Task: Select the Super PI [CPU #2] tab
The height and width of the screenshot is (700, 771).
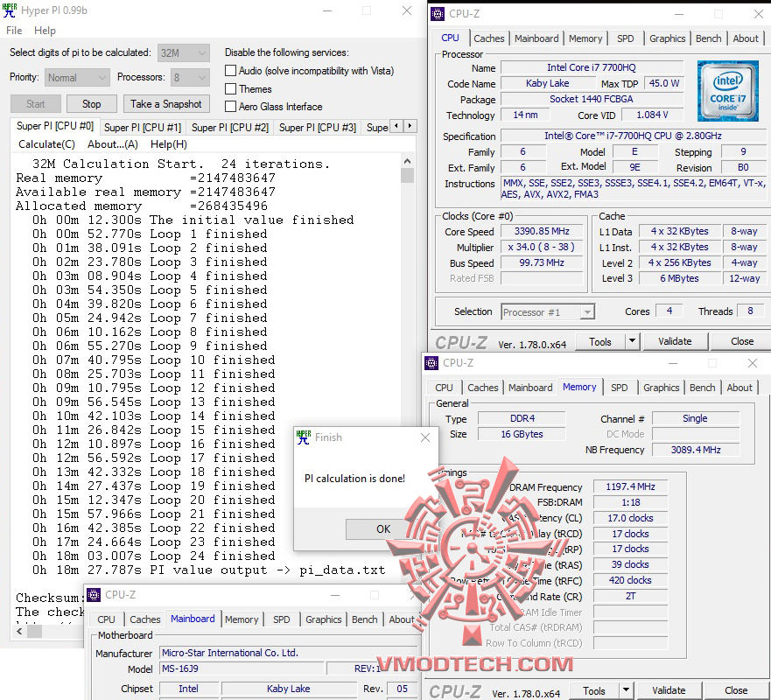Action: (229, 128)
